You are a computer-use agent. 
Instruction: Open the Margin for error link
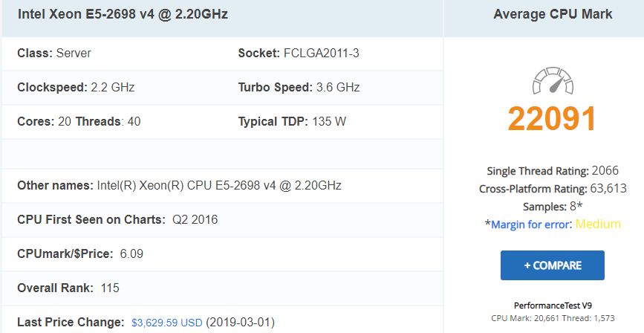point(527,224)
